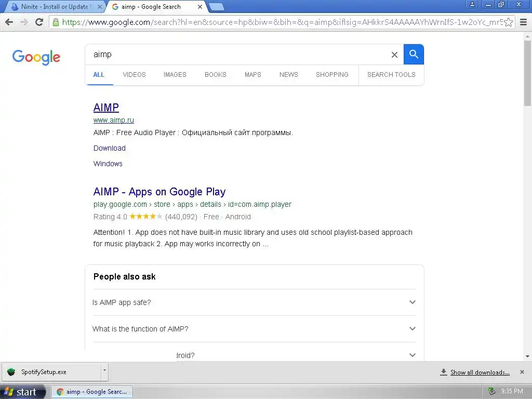Select the IMAGES search tab
Screen dimensions: 532x399
[x=175, y=75]
